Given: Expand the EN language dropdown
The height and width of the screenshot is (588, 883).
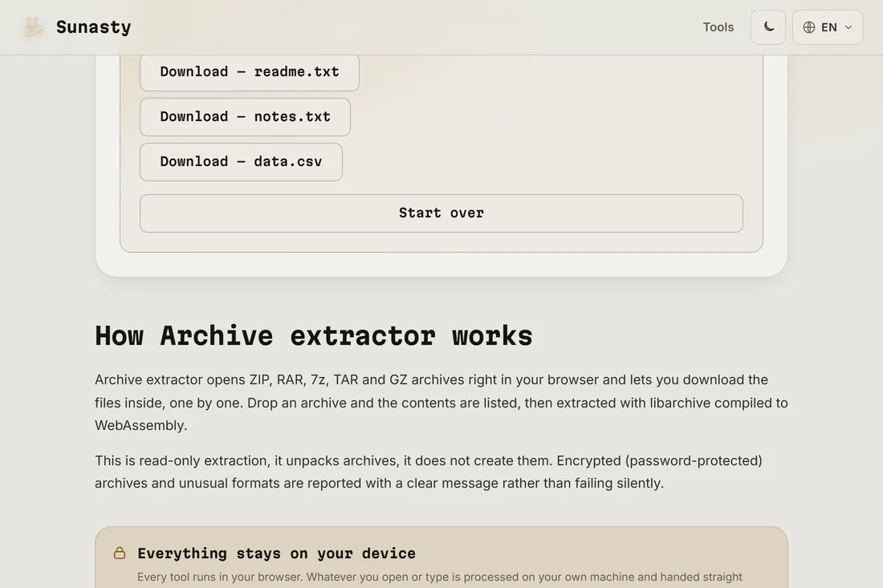Looking at the screenshot, I should (828, 27).
